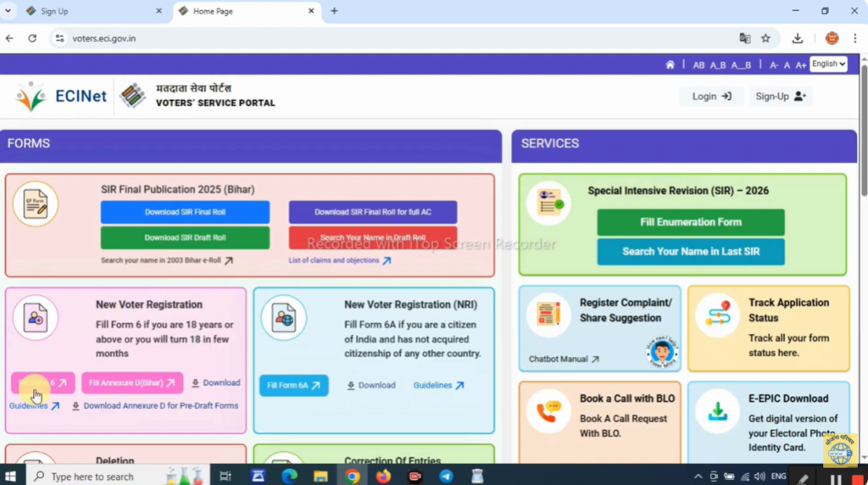This screenshot has height=485, width=868.
Task: Click the Track Application Status icon
Action: (717, 317)
